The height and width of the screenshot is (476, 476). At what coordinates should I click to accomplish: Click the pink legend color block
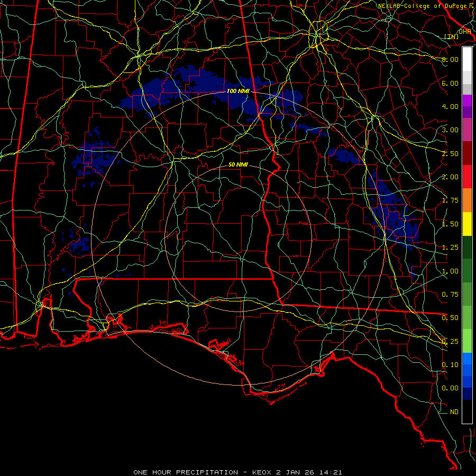point(467,130)
